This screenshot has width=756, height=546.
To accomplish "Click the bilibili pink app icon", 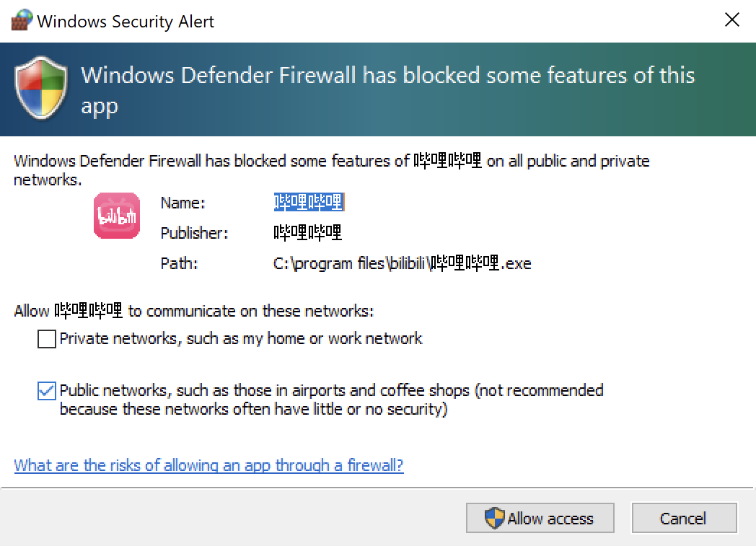I will coord(116,216).
